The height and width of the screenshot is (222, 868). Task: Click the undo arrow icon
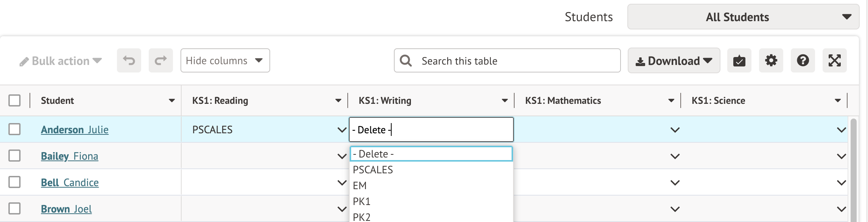(x=129, y=60)
